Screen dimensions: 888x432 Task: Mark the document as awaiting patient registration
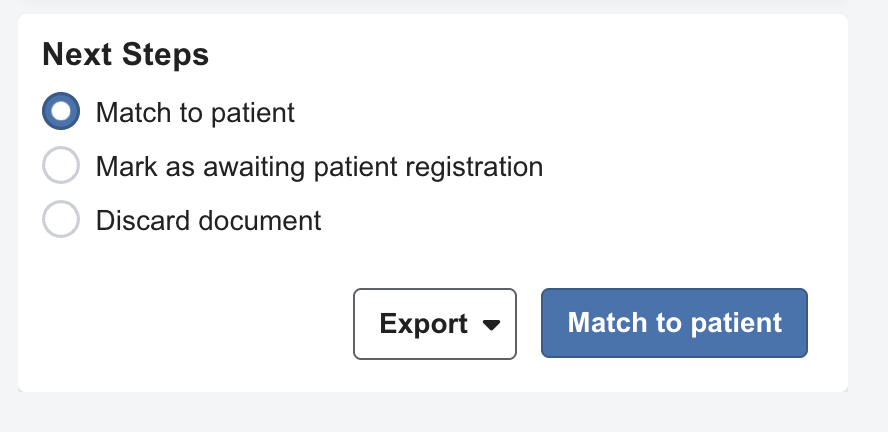pyautogui.click(x=61, y=166)
